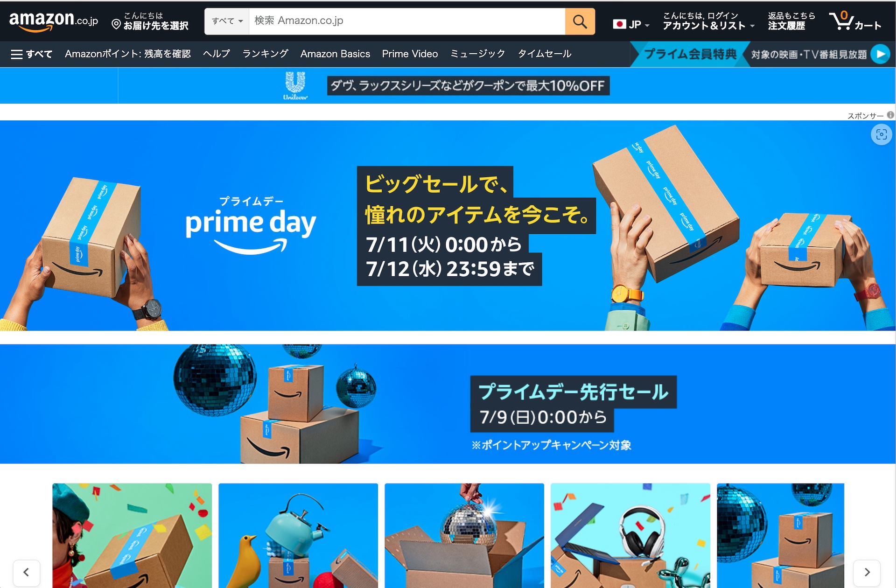
Task: Expand アカウント＆リスト account menu
Action: (708, 21)
